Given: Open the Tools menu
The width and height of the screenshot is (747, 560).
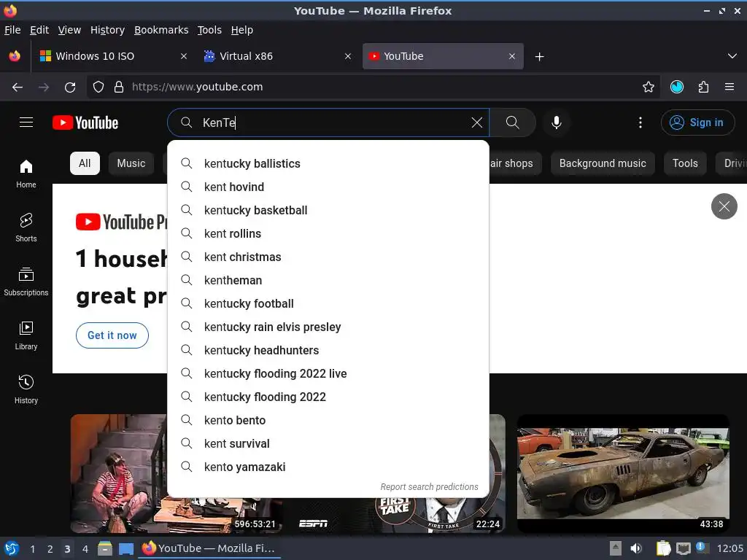Looking at the screenshot, I should [209, 30].
